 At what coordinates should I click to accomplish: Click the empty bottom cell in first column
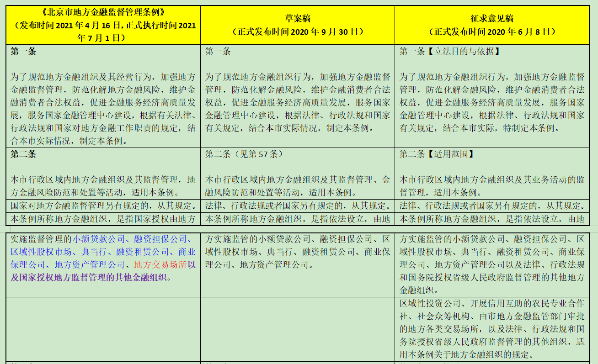pos(103,329)
